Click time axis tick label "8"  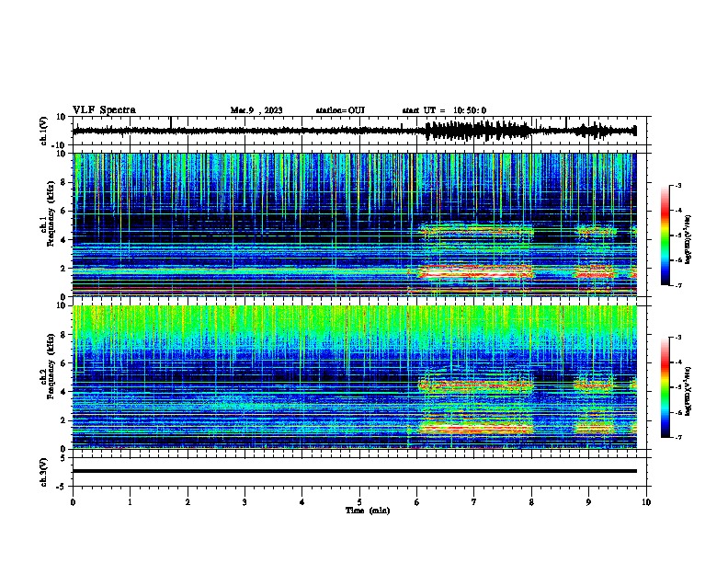click(531, 502)
